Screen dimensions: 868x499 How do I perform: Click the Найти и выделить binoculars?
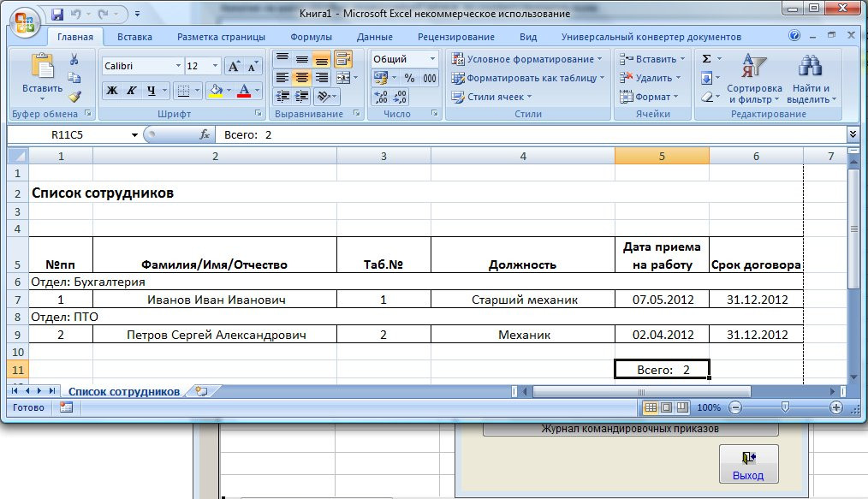tap(810, 81)
